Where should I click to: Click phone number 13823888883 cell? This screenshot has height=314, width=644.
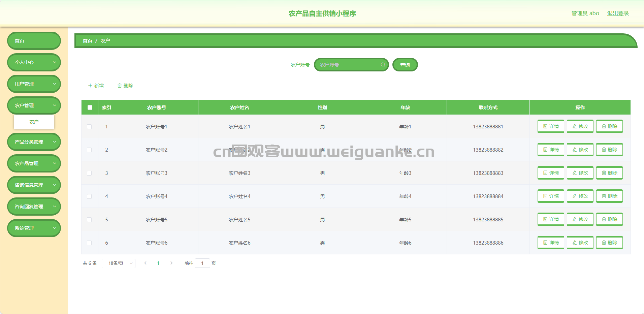(488, 173)
